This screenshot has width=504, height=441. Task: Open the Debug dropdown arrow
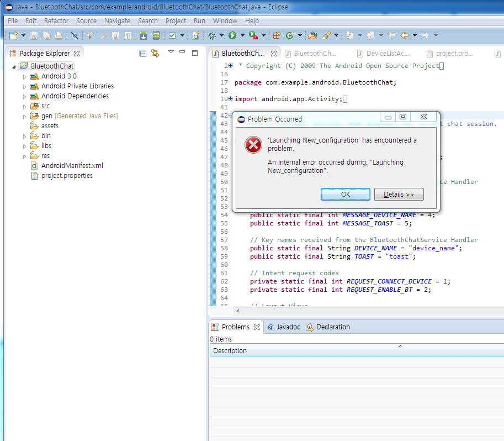click(x=221, y=35)
